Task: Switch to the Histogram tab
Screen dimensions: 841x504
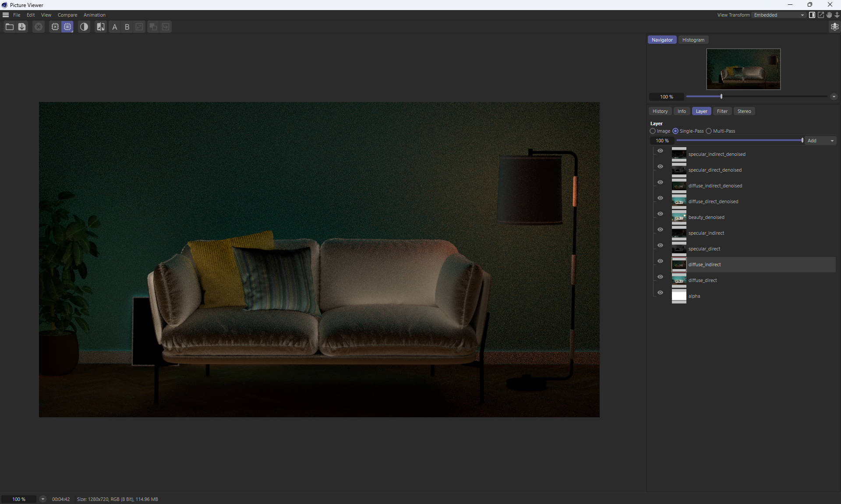Action: pyautogui.click(x=693, y=40)
